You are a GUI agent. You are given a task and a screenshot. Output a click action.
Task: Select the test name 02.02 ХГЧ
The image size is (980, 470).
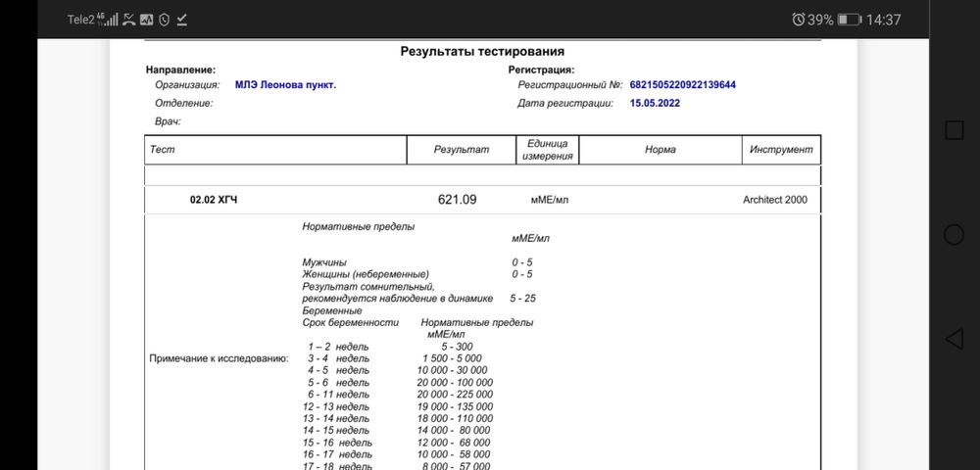214,201
